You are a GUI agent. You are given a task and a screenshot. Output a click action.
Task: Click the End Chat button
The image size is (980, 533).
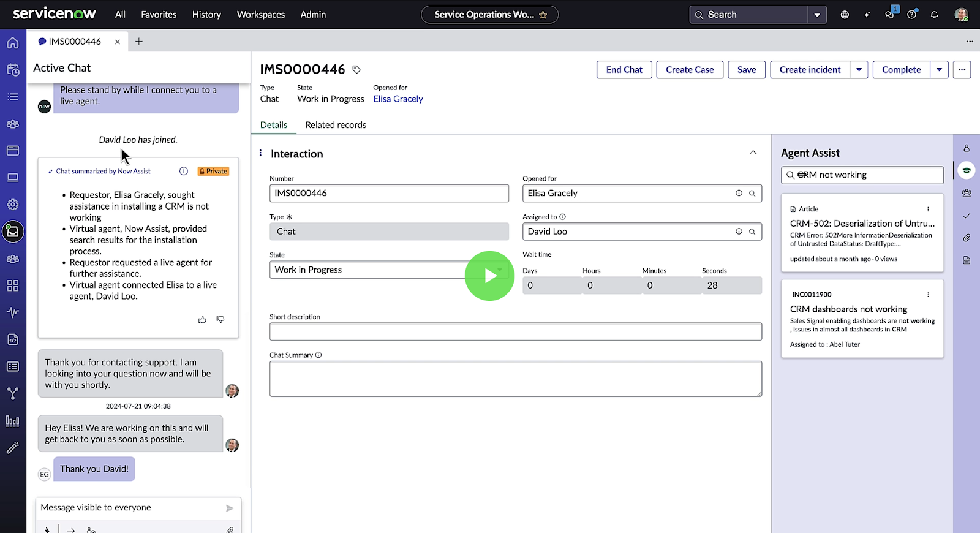point(624,70)
